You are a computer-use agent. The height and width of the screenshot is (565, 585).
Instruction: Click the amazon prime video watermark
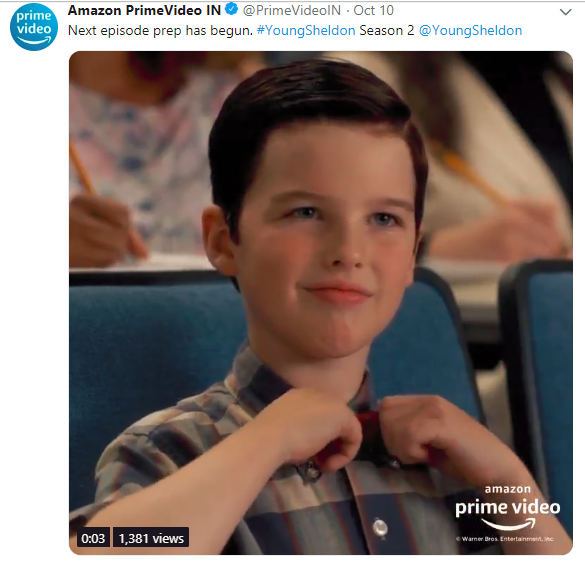(507, 508)
